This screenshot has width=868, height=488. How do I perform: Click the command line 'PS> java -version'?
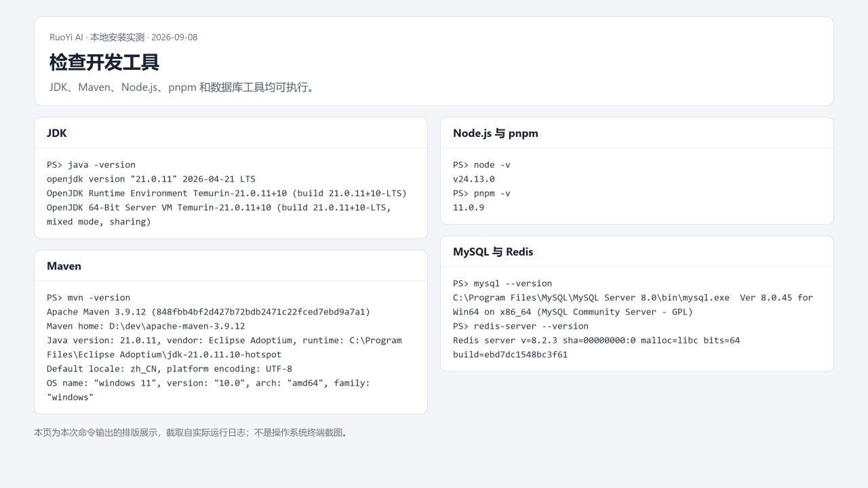[91, 165]
